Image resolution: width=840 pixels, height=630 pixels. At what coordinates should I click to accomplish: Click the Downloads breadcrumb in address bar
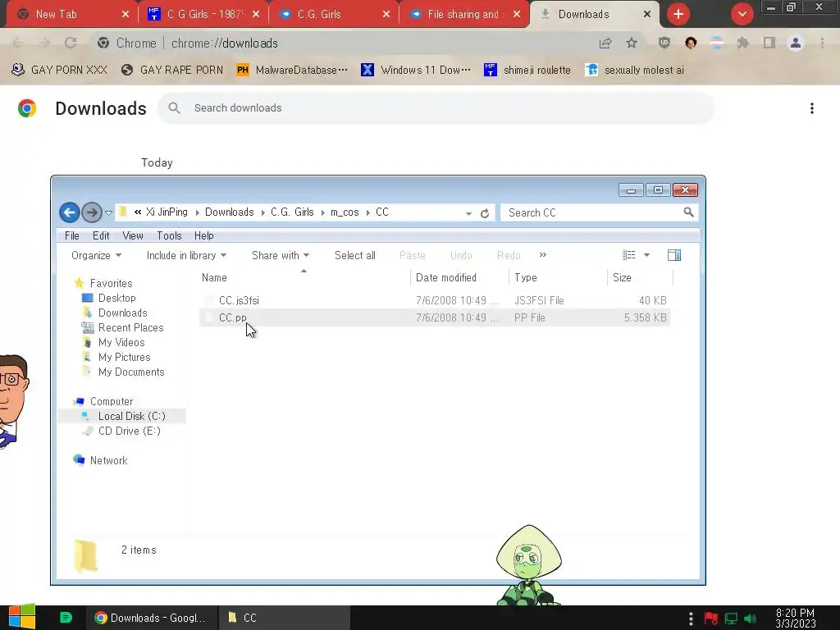[x=230, y=212]
